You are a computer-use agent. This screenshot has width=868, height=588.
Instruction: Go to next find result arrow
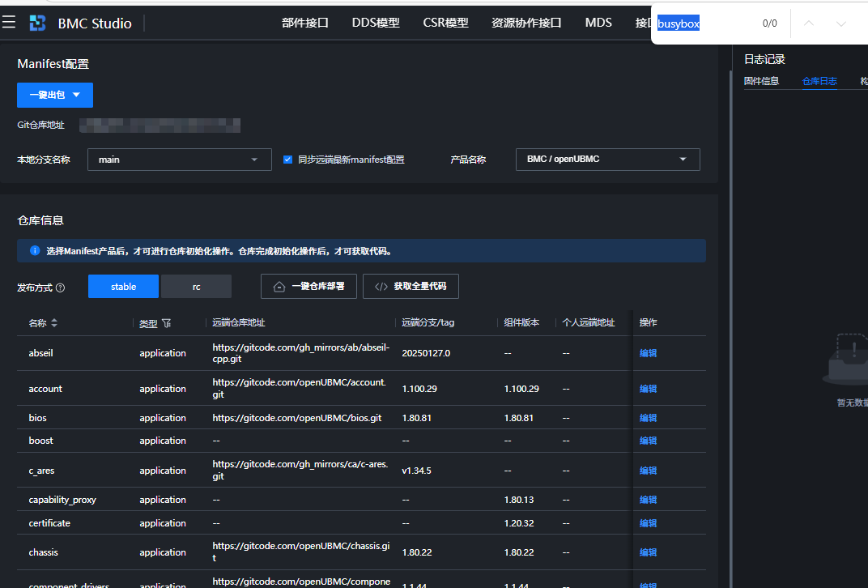point(840,23)
